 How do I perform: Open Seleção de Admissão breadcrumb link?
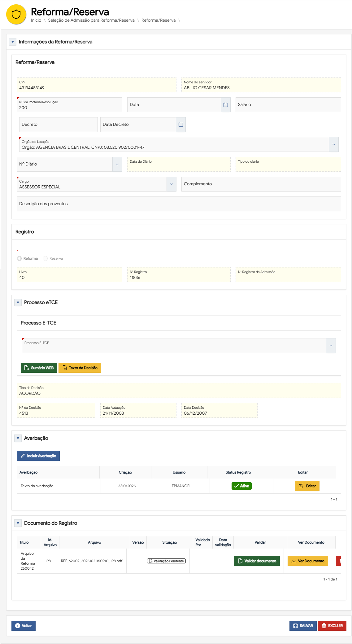click(91, 20)
